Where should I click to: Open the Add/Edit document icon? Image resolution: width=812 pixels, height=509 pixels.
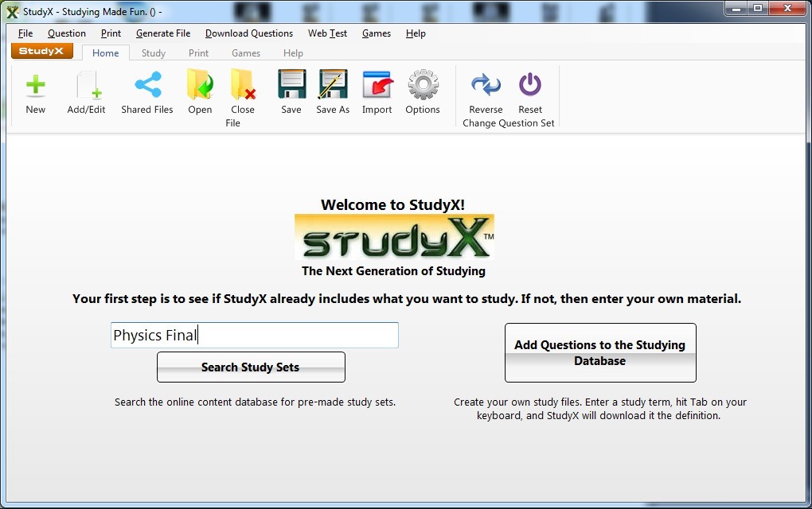coord(88,85)
